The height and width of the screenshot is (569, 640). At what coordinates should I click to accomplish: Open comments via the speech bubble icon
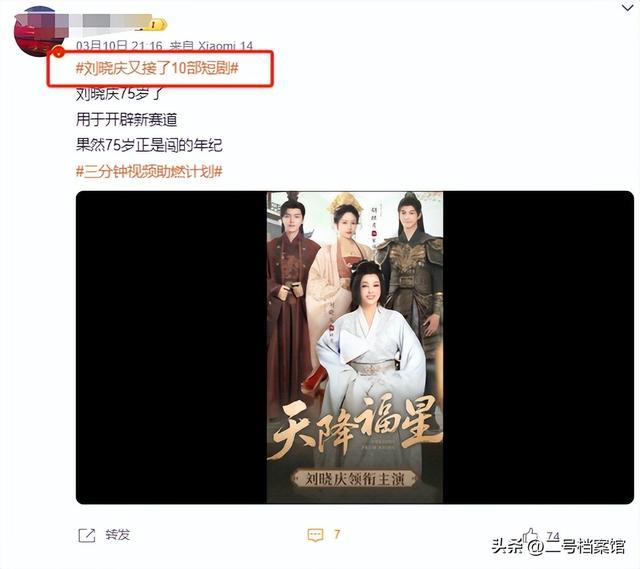pyautogui.click(x=316, y=535)
